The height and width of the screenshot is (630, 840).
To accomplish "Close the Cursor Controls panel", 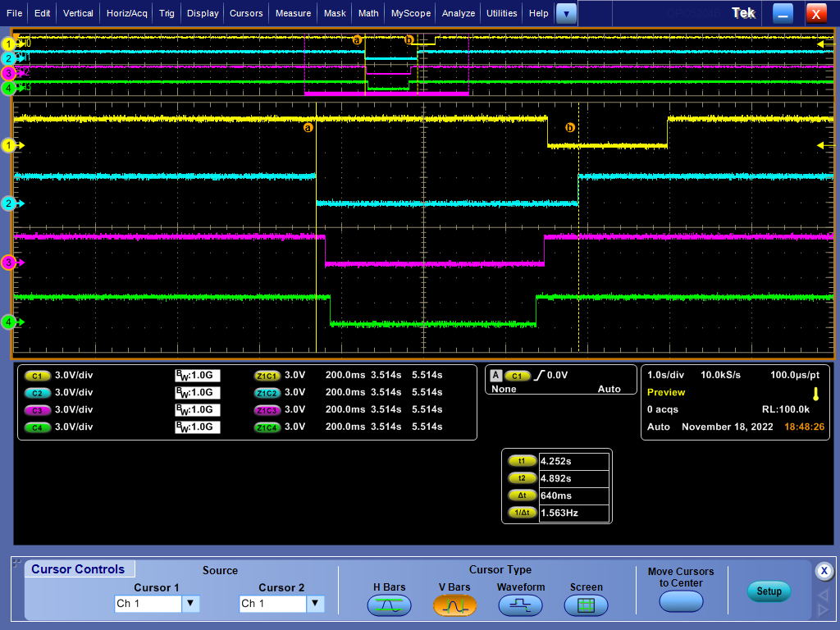I will click(x=824, y=571).
